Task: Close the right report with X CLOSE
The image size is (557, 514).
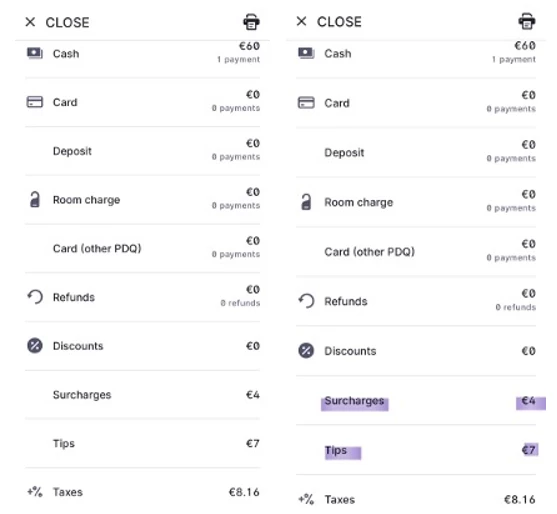Action: (x=329, y=22)
